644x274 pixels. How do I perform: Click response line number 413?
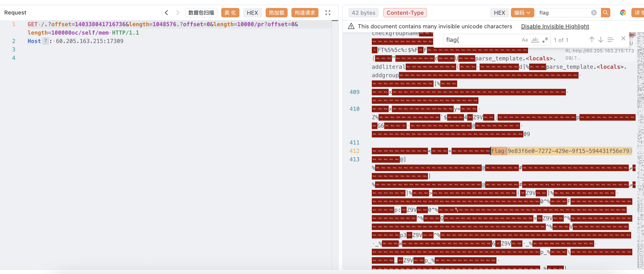click(x=354, y=159)
